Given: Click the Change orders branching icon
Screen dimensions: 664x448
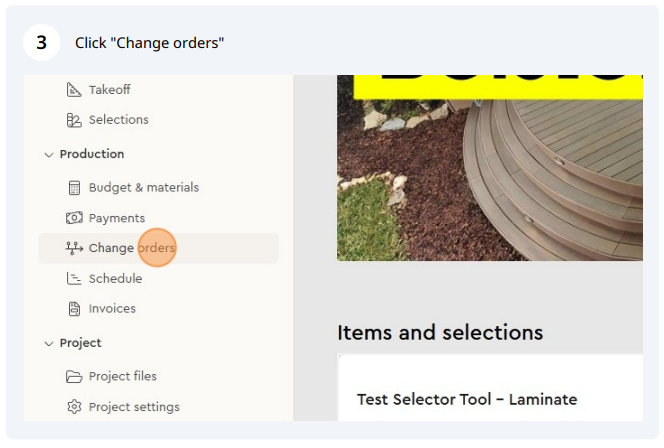Looking at the screenshot, I should pyautogui.click(x=74, y=248).
